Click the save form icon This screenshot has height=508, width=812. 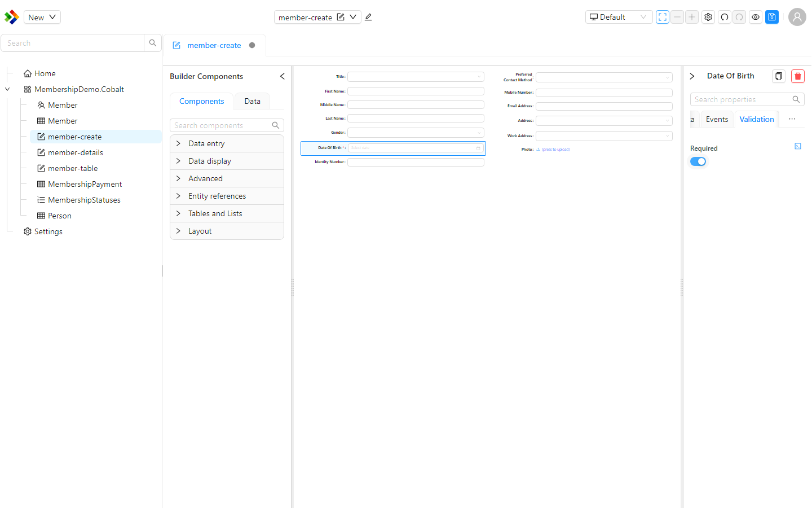point(772,17)
